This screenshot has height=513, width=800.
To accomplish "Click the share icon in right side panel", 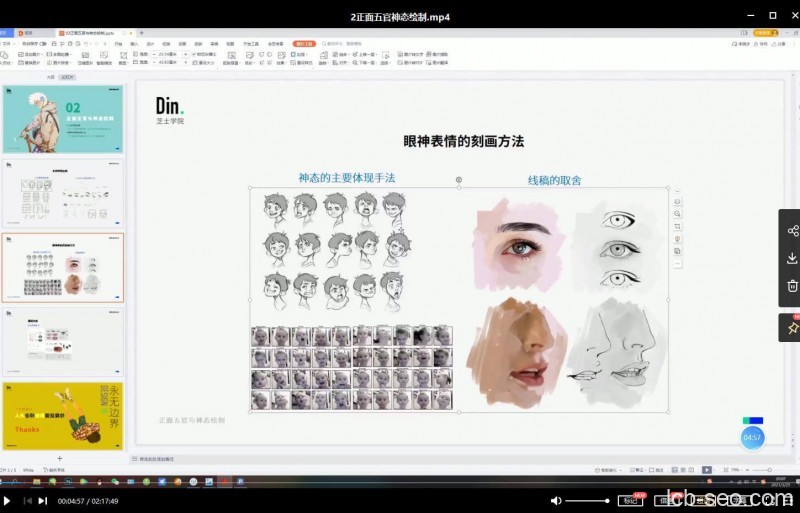I will tap(792, 231).
